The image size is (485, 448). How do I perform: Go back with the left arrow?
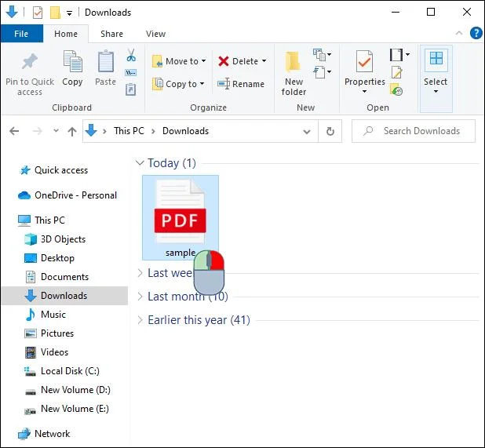(x=14, y=131)
